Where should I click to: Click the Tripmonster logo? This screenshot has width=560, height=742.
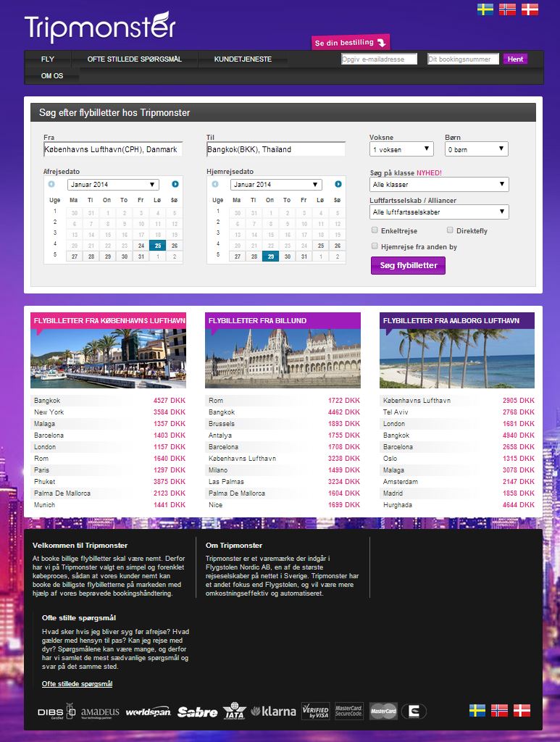click(100, 27)
